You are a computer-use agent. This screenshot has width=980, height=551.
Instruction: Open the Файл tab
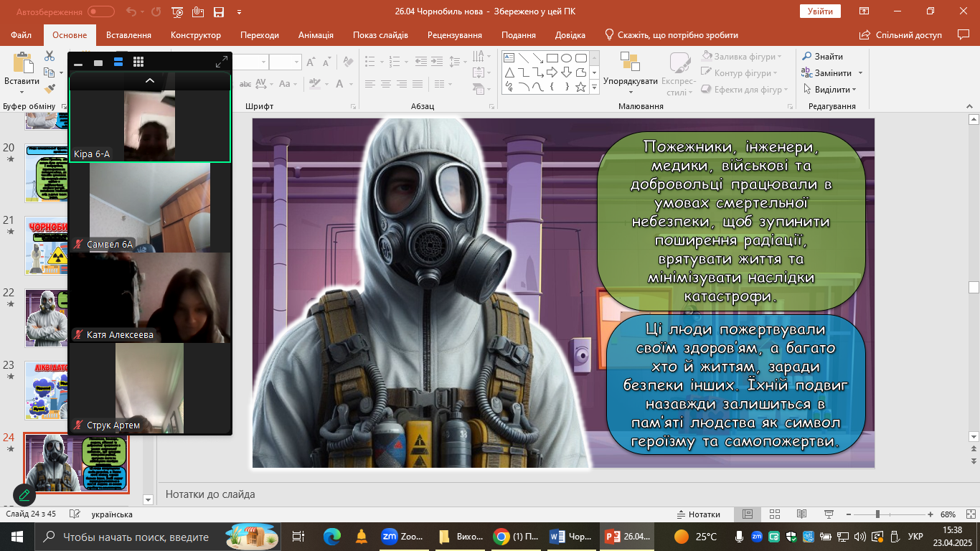(22, 35)
